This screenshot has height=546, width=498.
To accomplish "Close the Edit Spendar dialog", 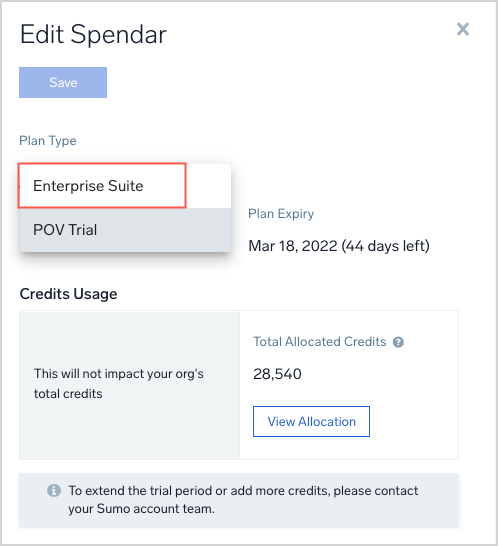I will tap(463, 29).
